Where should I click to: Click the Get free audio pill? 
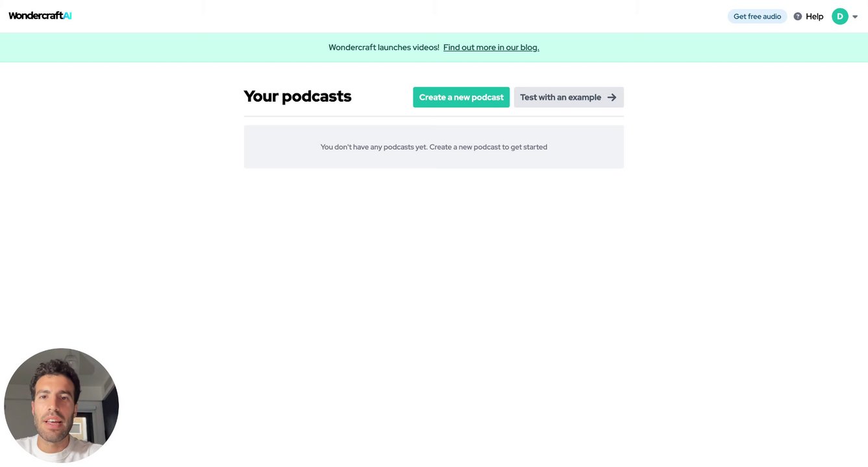pyautogui.click(x=757, y=16)
